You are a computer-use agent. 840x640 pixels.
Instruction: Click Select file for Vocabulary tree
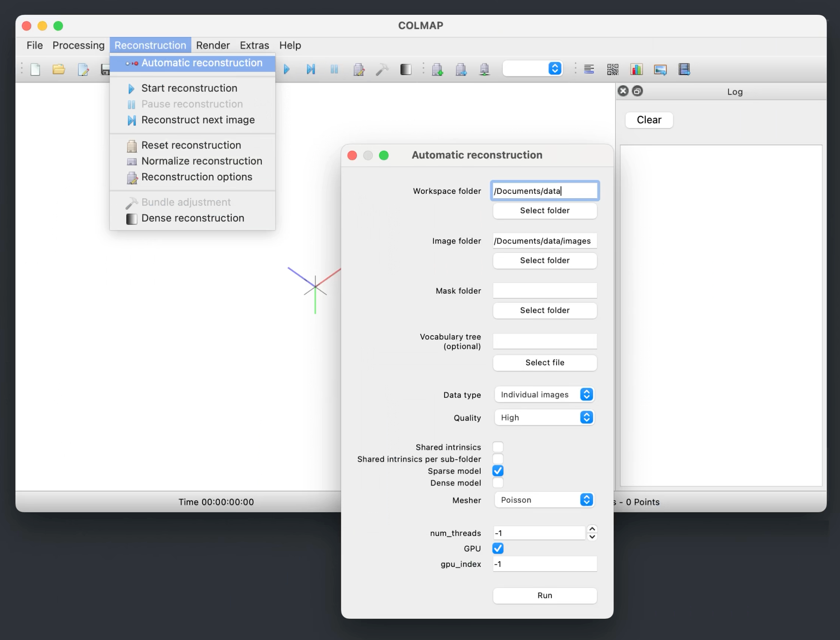[x=545, y=363]
